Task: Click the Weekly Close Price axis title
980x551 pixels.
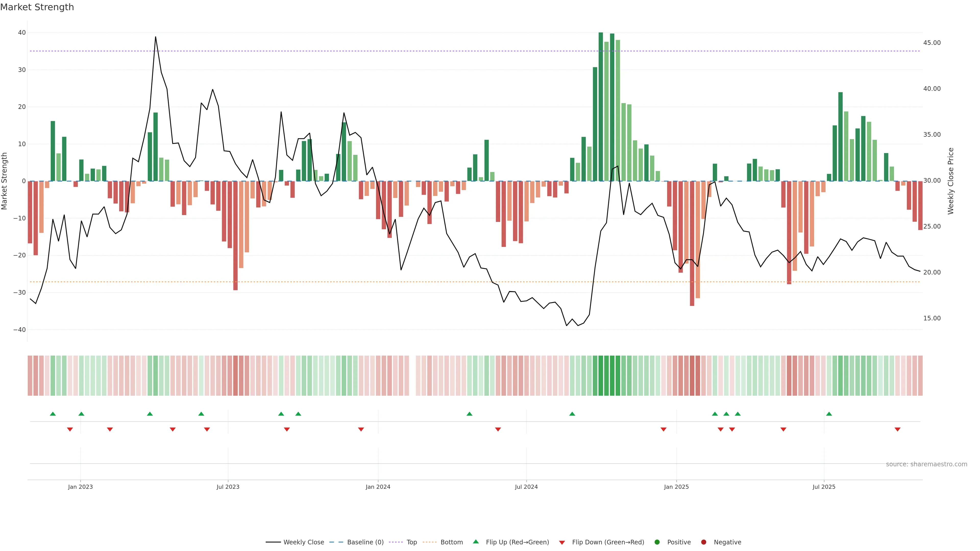Action: coord(951,181)
